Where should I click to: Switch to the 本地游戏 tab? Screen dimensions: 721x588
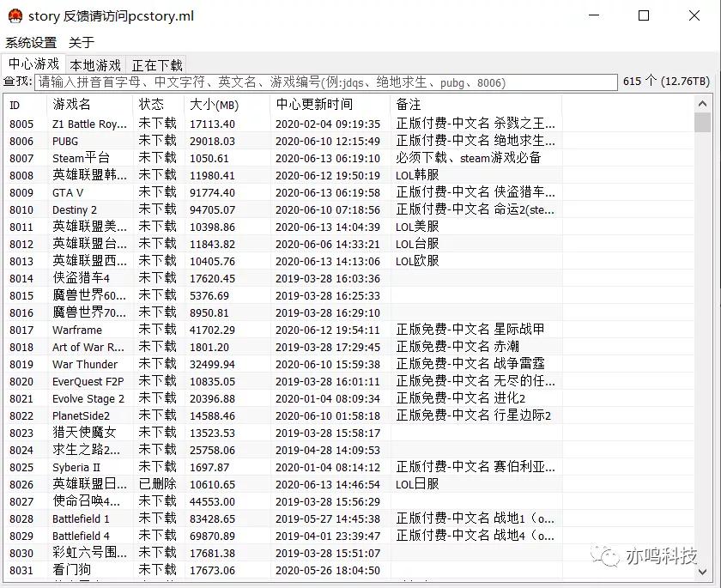(94, 64)
